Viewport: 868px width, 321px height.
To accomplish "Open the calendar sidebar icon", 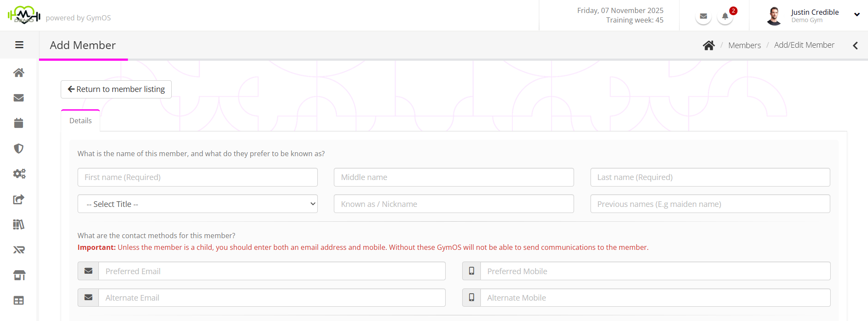I will [x=19, y=123].
